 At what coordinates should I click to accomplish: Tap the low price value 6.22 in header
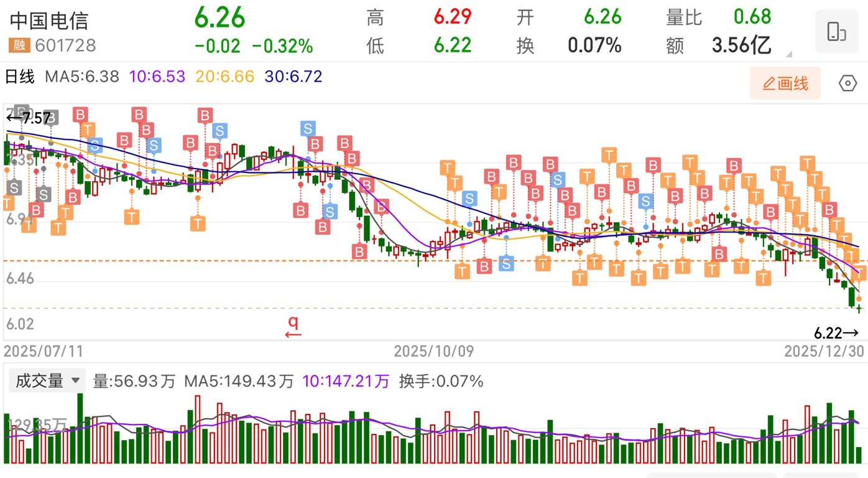pyautogui.click(x=452, y=45)
